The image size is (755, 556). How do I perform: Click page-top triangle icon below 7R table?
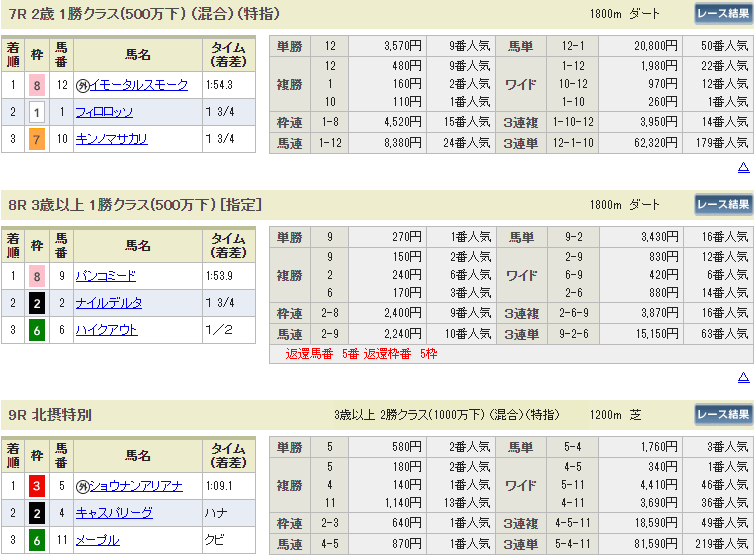point(743,167)
